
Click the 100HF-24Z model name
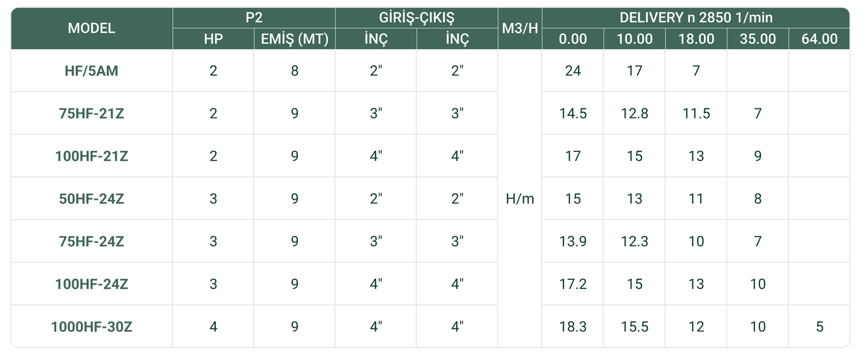click(x=91, y=285)
